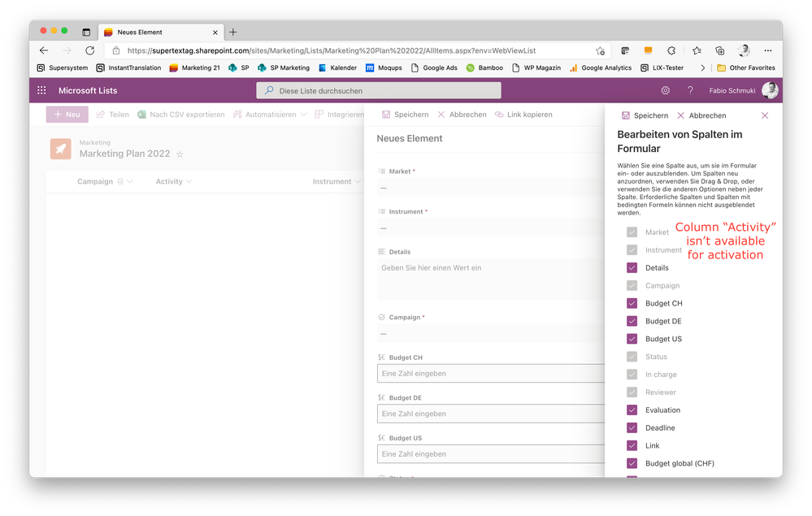
Task: Click Nach CSV exportieren in the command bar
Action: pyautogui.click(x=181, y=115)
